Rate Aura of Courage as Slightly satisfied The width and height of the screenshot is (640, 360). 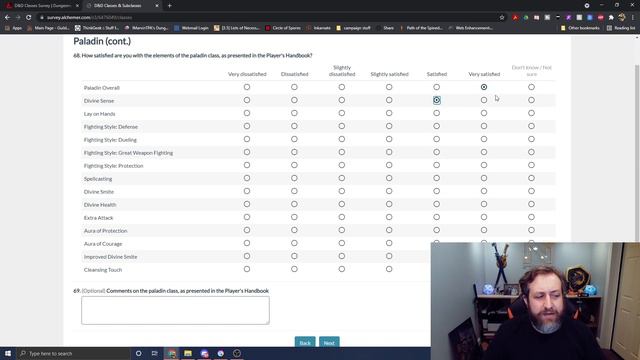(389, 243)
